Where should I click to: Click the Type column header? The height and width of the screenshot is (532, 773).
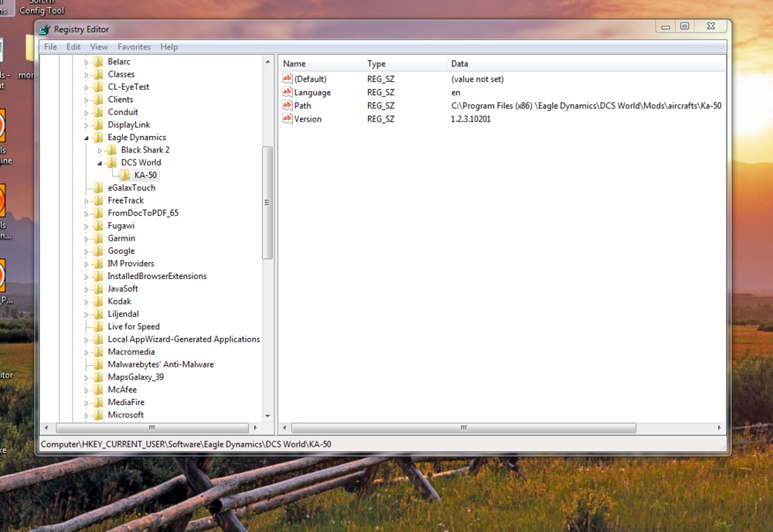(405, 63)
